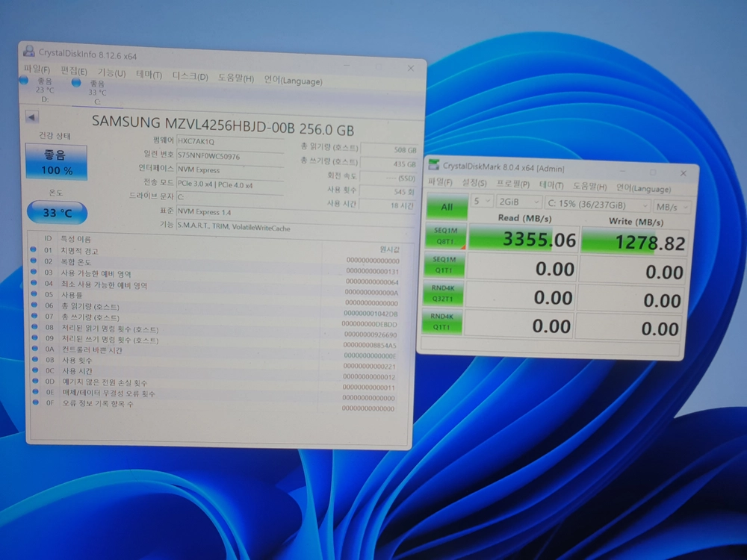Open the 도움말(H) menu in CrystalDiskMark
Screen dimensions: 747x560
590,186
